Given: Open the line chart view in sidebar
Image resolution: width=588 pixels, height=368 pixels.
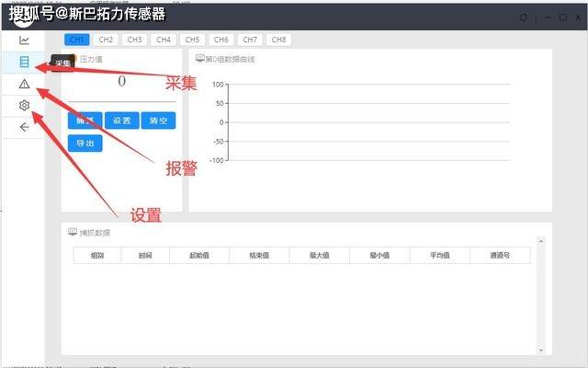Looking at the screenshot, I should tap(24, 40).
